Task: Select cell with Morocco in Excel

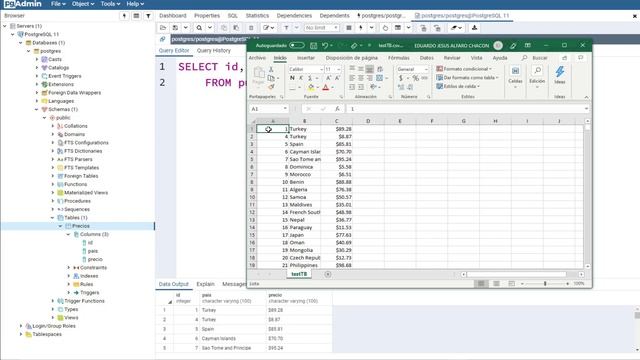Action: click(304, 174)
